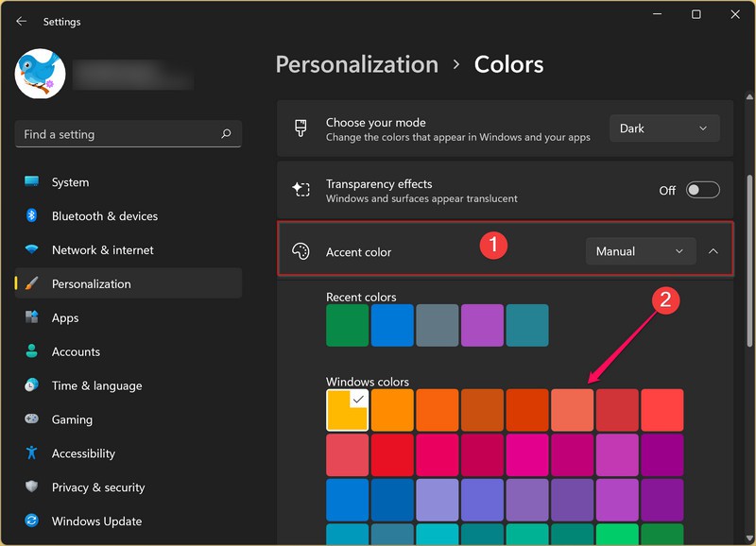Viewport: 756px width, 546px height.
Task: Click the Network wifi icon
Action: [32, 249]
